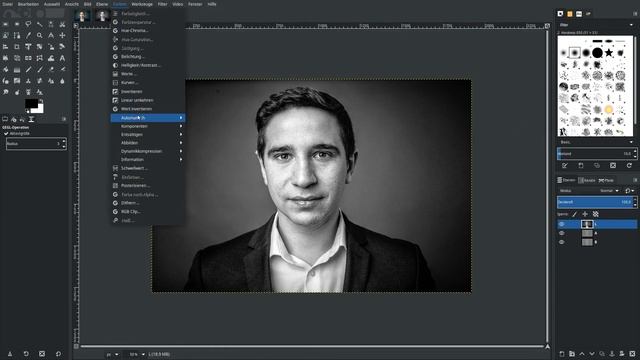Open the Bearbeiten menu

tap(28, 4)
